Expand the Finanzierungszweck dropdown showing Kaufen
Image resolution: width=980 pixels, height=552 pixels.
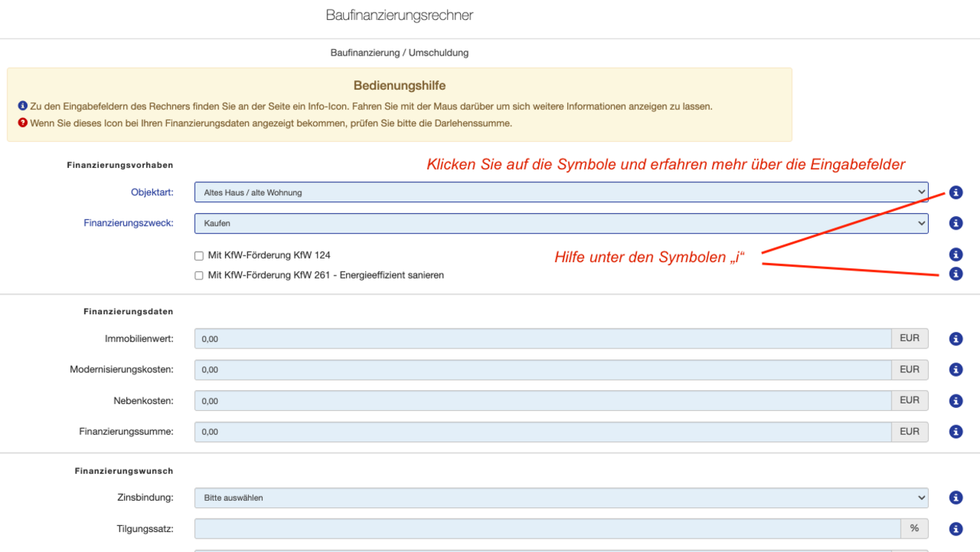[x=561, y=223]
